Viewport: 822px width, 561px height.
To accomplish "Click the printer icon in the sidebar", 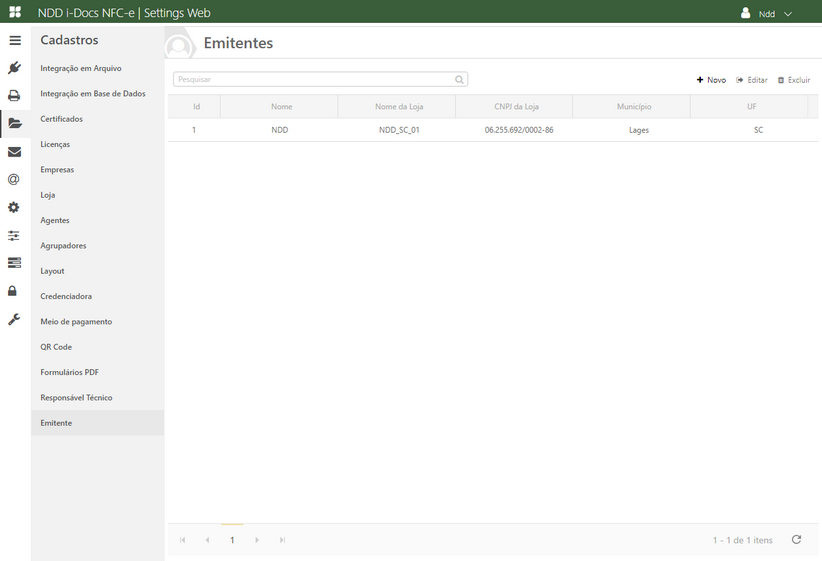I will (x=14, y=96).
